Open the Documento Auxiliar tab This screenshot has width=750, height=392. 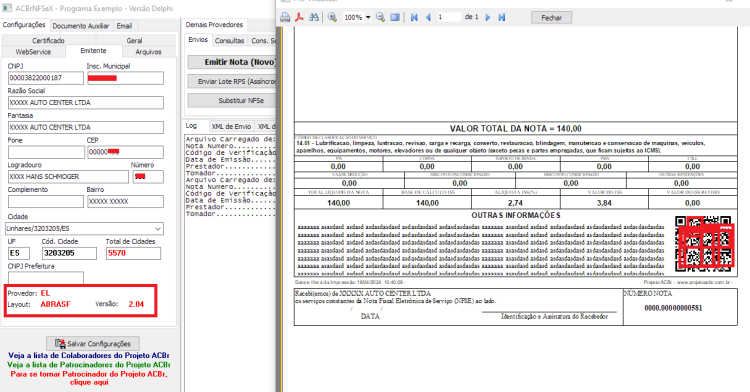point(80,26)
